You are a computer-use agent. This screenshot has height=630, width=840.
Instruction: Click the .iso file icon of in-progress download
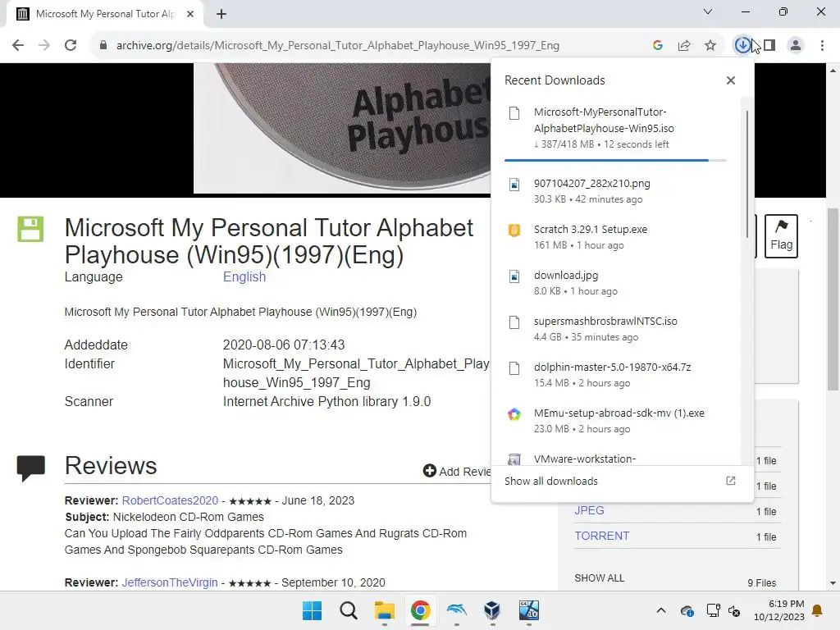[514, 113]
